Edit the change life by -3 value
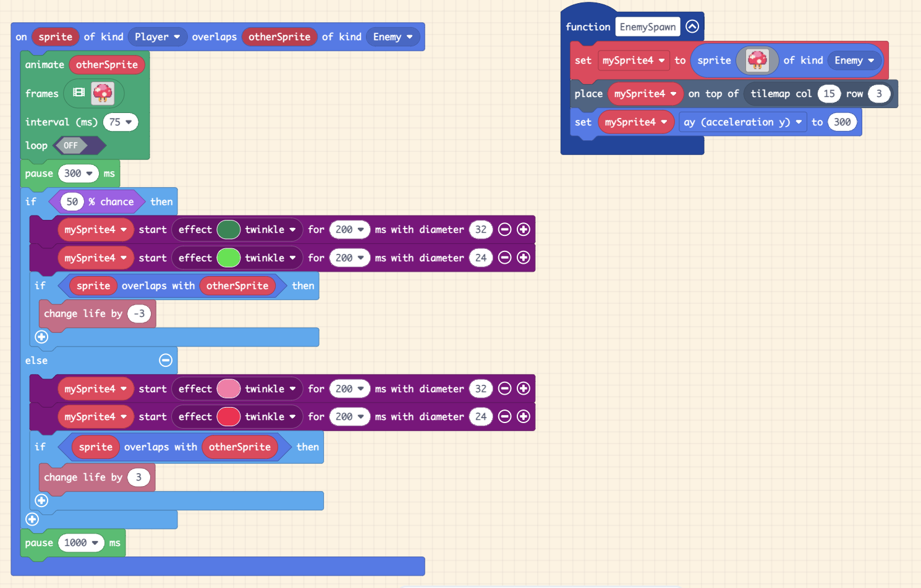The height and width of the screenshot is (588, 921). [139, 314]
